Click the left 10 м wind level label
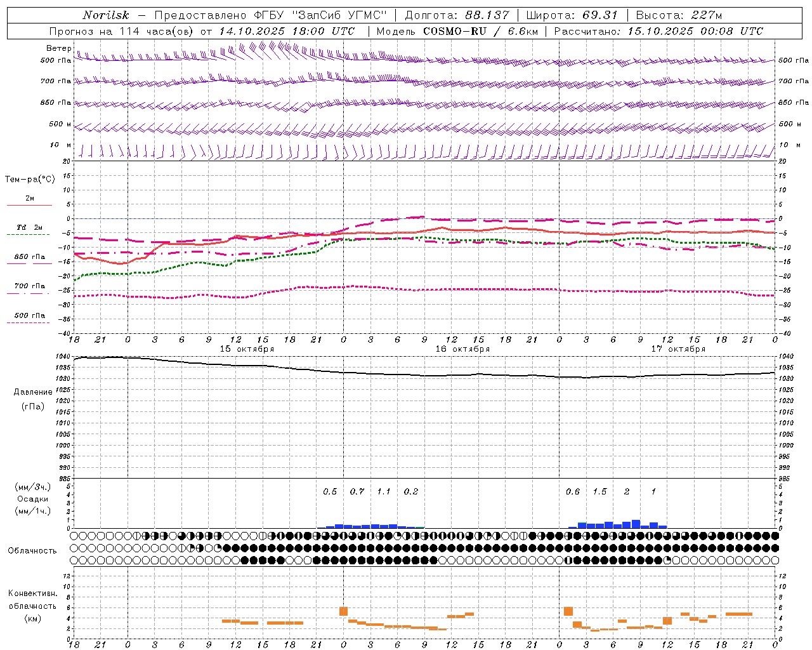 61,145
